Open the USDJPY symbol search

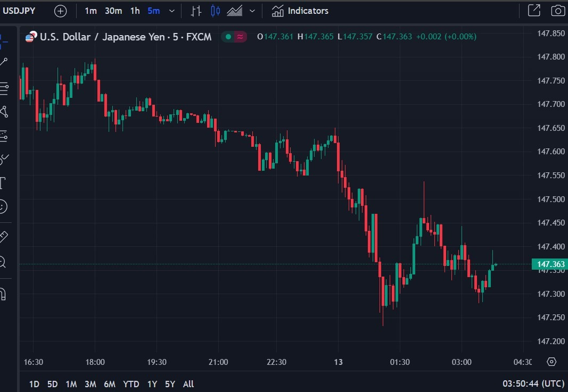(x=19, y=11)
